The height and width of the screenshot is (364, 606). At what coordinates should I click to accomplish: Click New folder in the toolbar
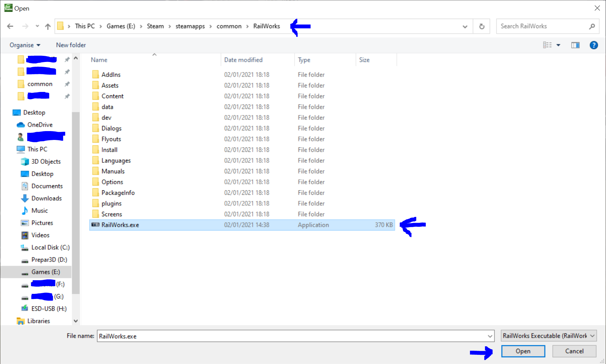71,45
